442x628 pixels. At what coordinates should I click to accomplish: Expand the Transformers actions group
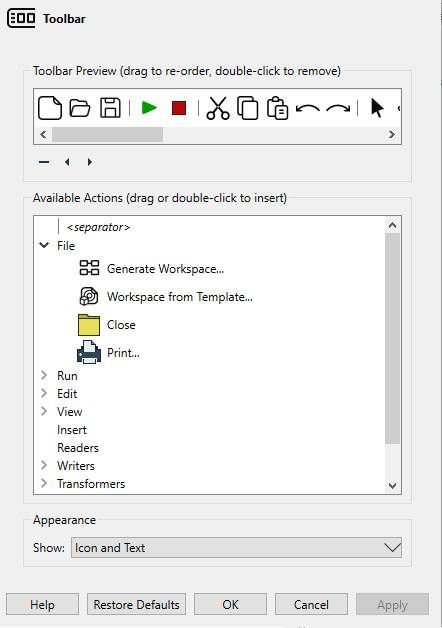pyautogui.click(x=44, y=483)
